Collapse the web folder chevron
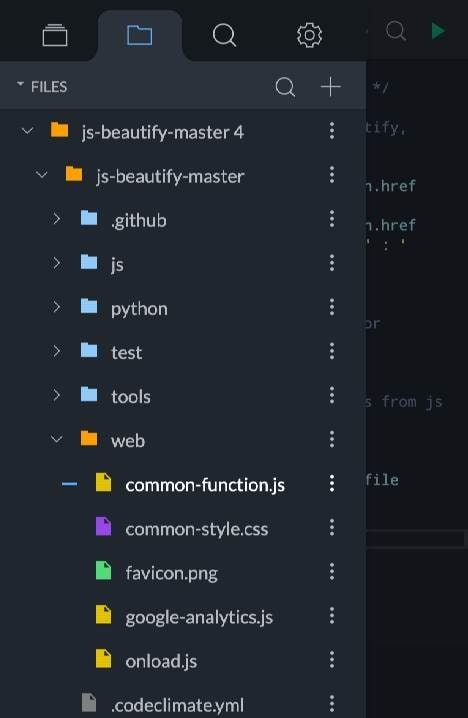Screen dimensions: 468x718 (57, 439)
